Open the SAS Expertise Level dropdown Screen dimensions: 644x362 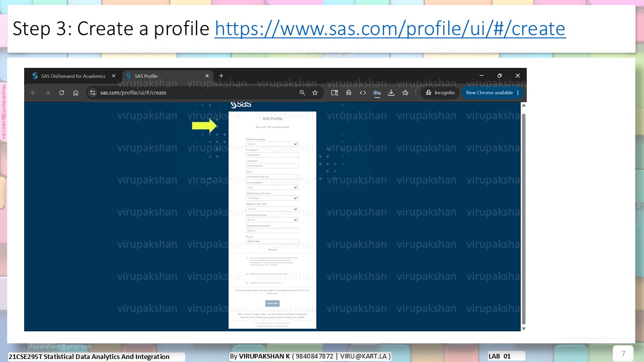click(272, 220)
